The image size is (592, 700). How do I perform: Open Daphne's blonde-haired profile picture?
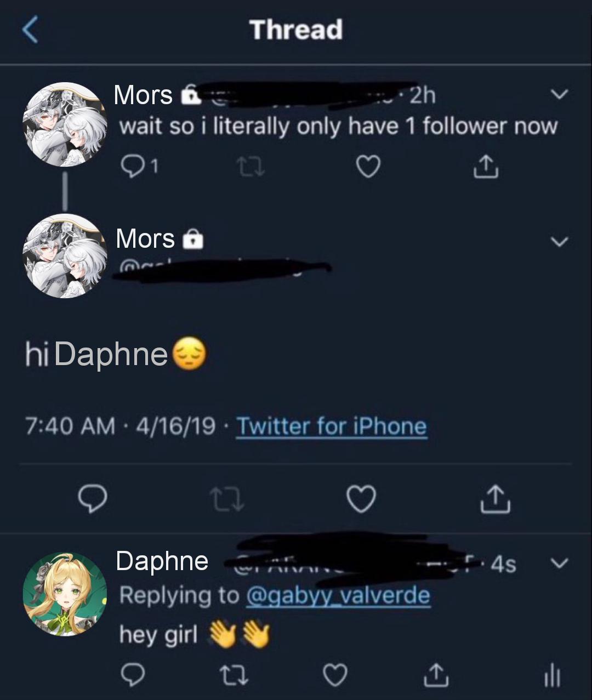tap(65, 594)
